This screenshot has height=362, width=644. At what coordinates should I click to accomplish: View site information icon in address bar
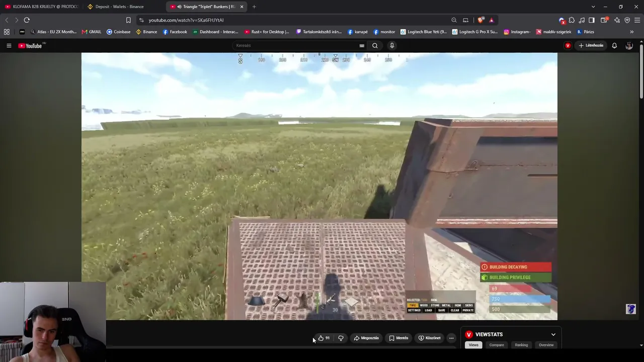141,20
